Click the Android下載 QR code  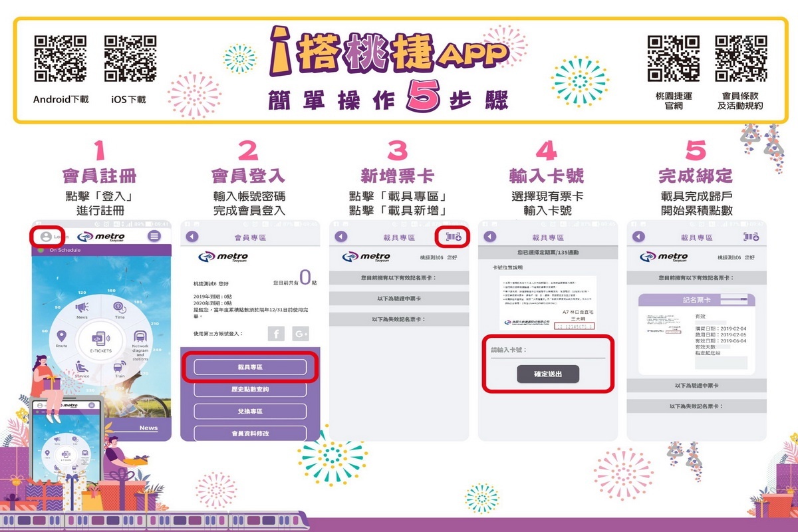coord(61,59)
